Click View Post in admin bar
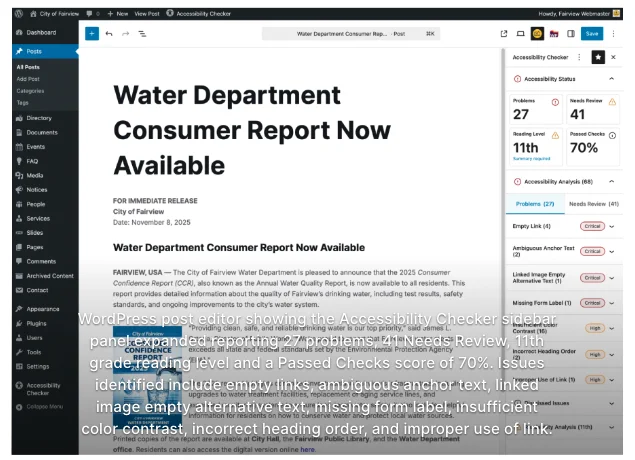635x460 pixels. pyautogui.click(x=147, y=14)
